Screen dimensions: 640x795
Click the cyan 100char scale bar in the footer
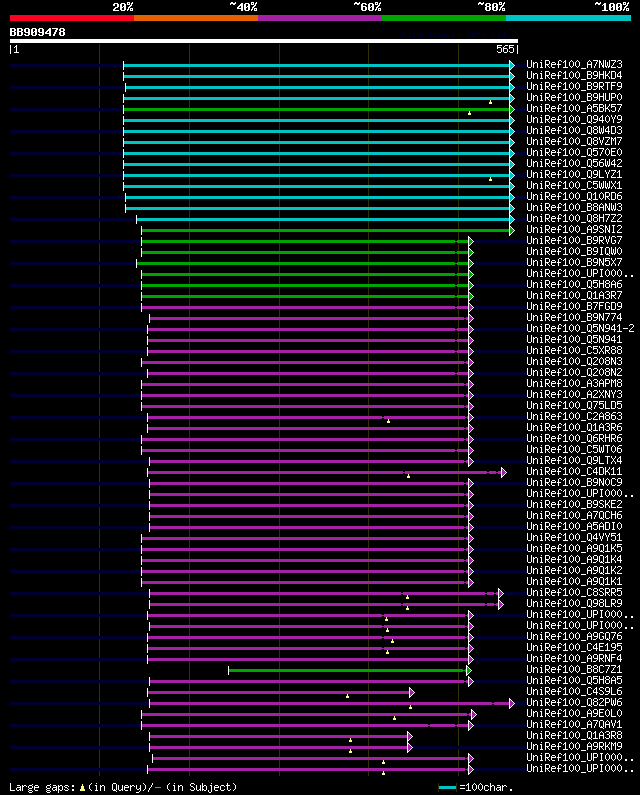tap(447, 787)
